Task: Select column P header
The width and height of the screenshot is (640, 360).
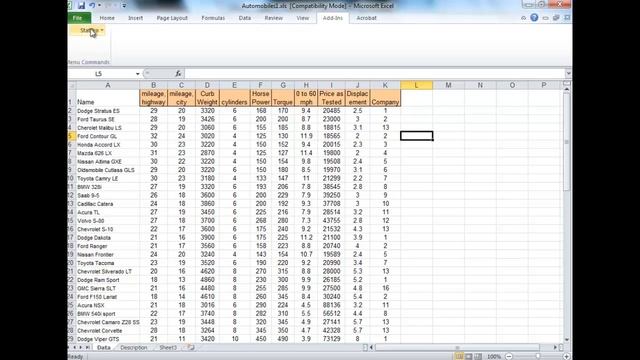Action: tap(544, 85)
